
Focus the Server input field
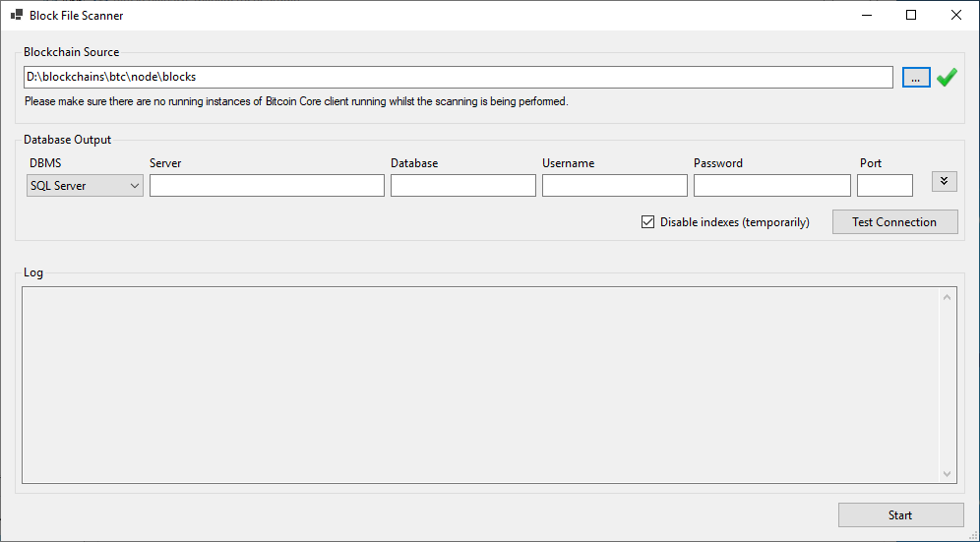[x=267, y=186]
